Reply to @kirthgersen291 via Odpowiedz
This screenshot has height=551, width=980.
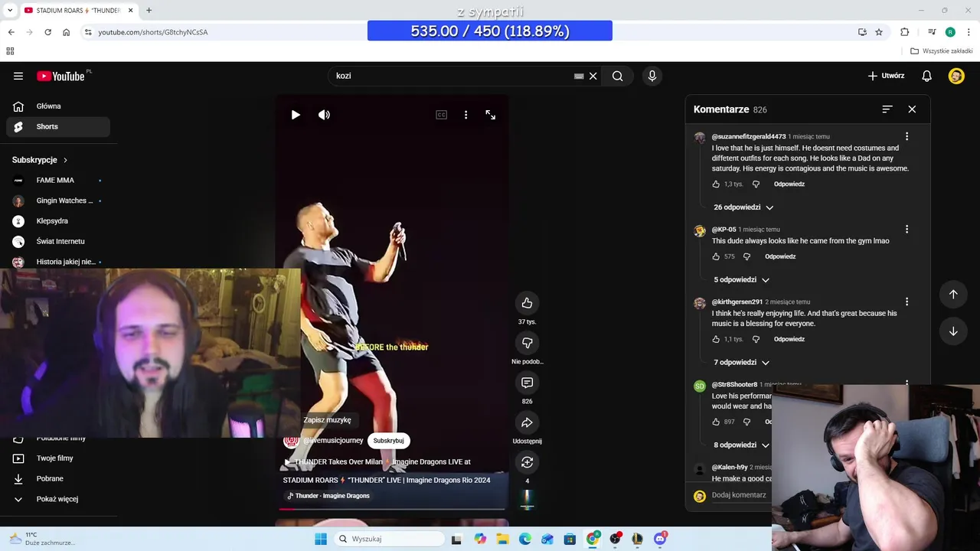pyautogui.click(x=789, y=339)
